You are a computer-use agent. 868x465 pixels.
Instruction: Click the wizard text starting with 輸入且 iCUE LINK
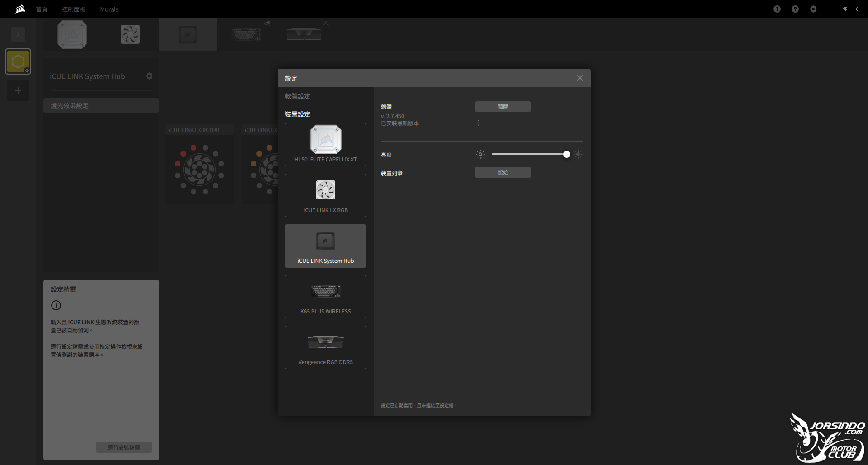point(95,326)
